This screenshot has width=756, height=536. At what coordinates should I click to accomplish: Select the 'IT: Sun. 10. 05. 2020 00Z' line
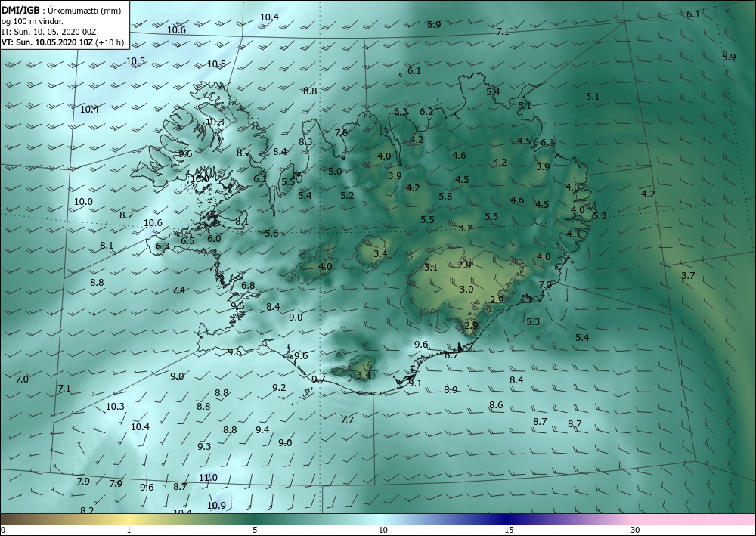(x=48, y=32)
